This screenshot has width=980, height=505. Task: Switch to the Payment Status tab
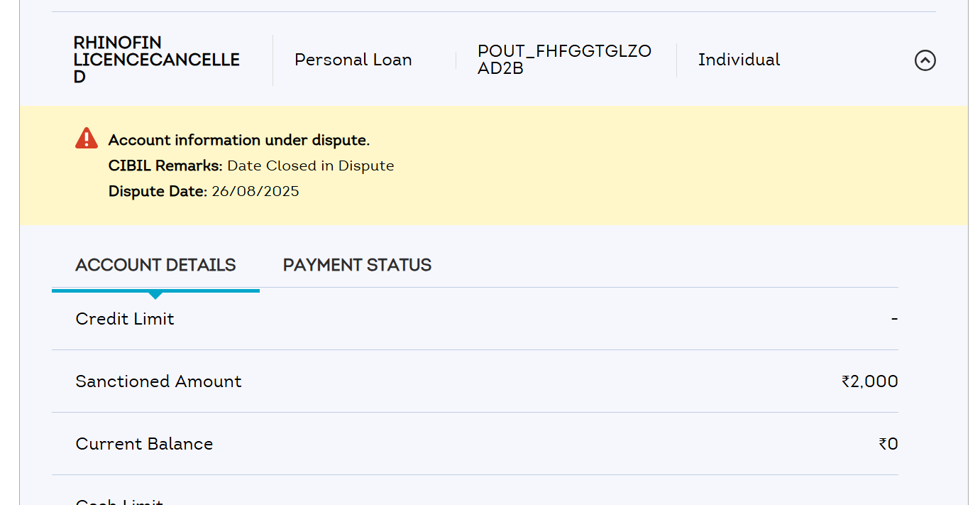coord(357,265)
